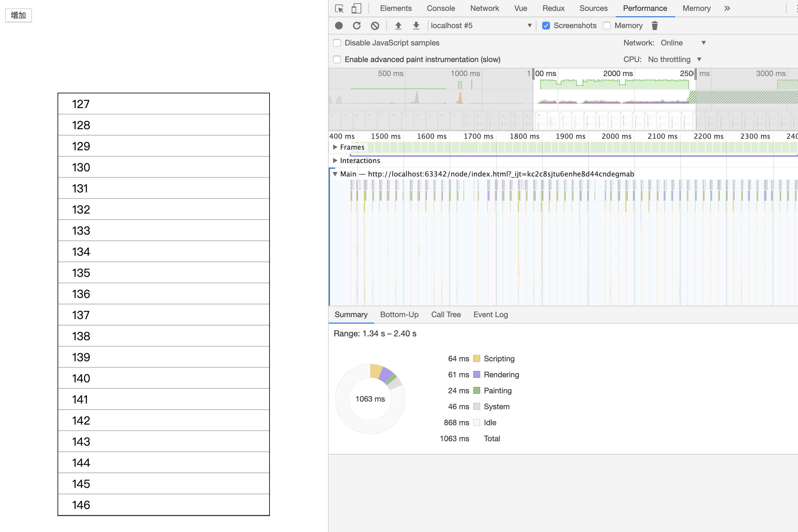
Task: Click the save profile download icon
Action: (x=416, y=26)
